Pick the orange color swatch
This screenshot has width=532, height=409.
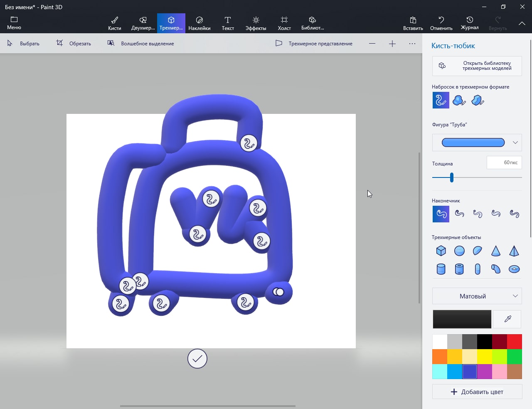click(440, 357)
